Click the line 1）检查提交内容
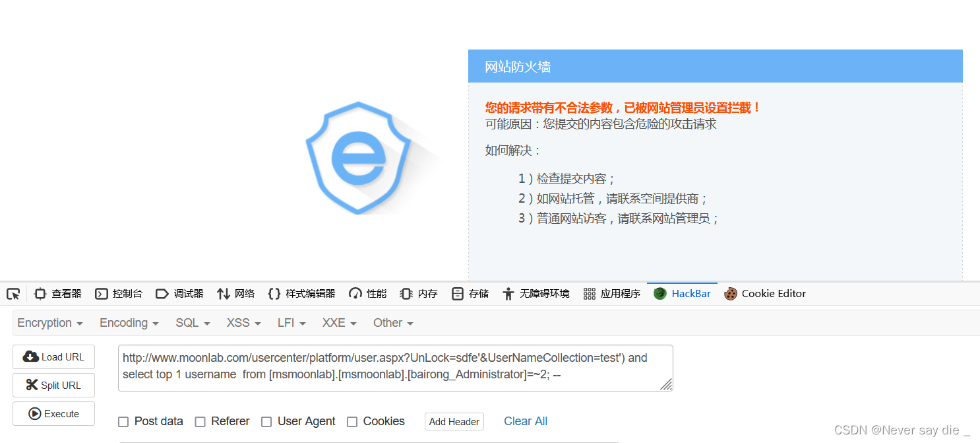This screenshot has height=443, width=980. (567, 179)
